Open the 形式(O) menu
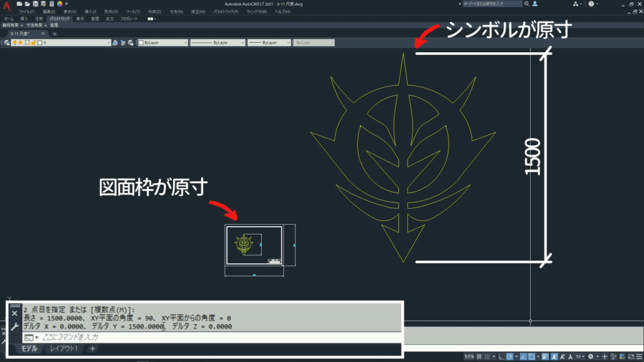The width and height of the screenshot is (644, 362). pyautogui.click(x=111, y=12)
